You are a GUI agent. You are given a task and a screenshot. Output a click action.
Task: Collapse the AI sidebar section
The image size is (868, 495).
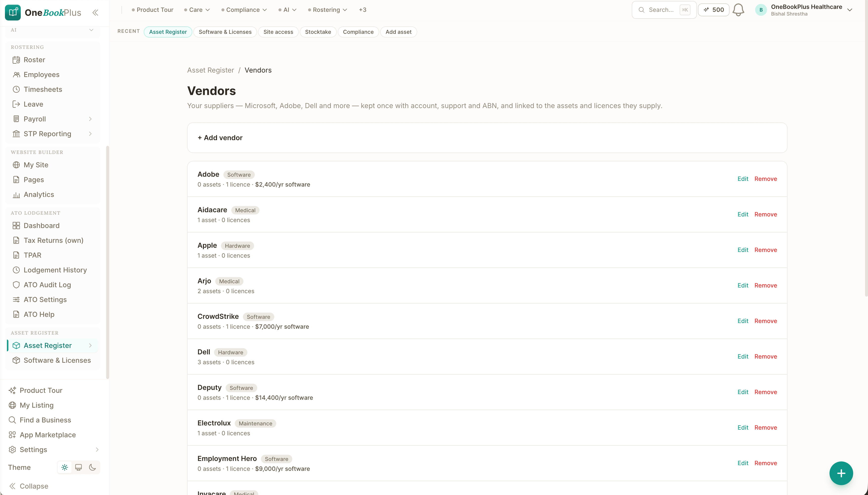91,30
